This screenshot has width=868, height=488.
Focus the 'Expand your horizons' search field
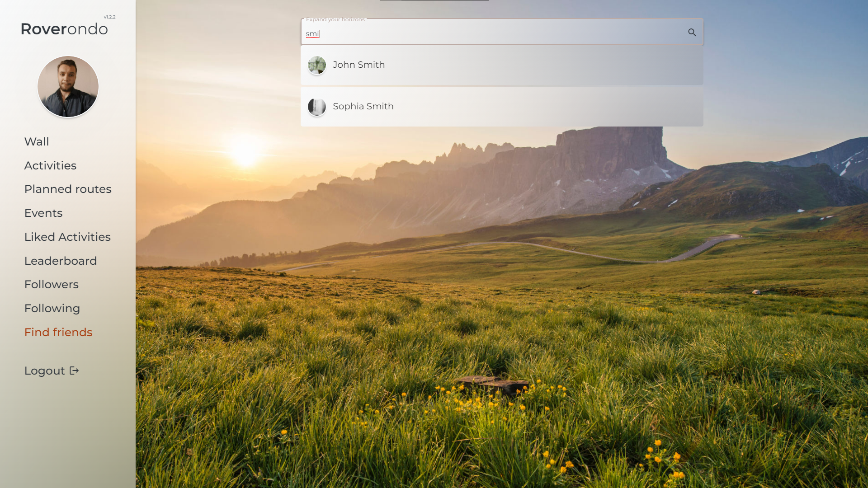493,33
